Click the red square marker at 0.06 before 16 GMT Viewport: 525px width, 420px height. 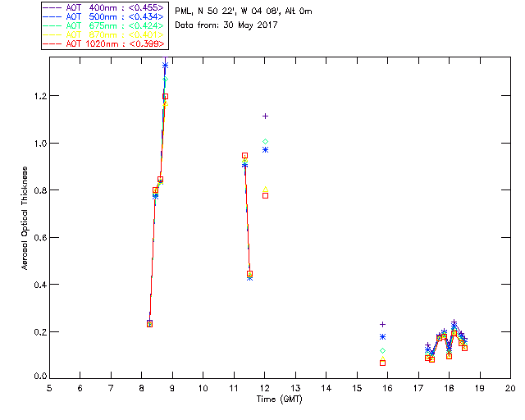tap(383, 363)
